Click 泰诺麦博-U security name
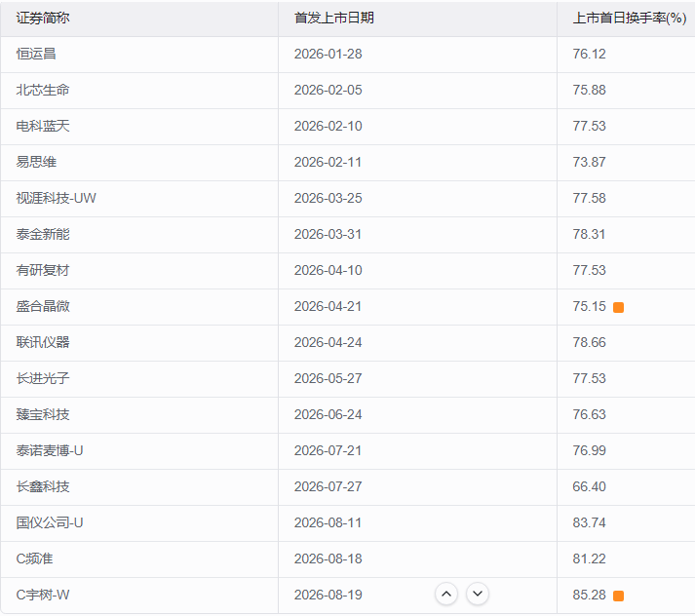 [x=50, y=450]
